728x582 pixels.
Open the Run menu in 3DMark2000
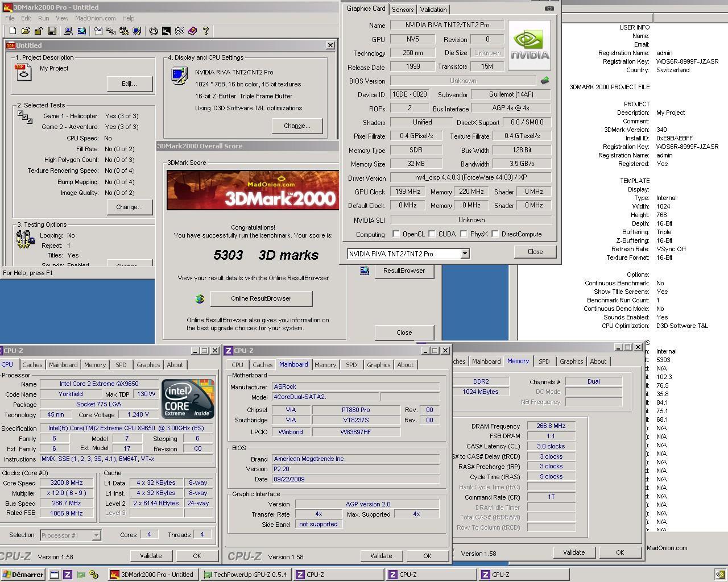tap(43, 18)
